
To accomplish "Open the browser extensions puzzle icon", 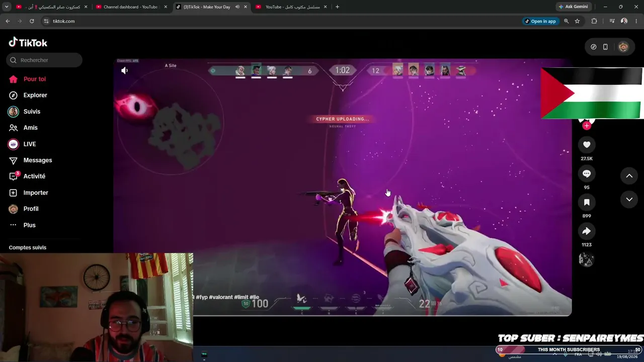I will pyautogui.click(x=594, y=21).
